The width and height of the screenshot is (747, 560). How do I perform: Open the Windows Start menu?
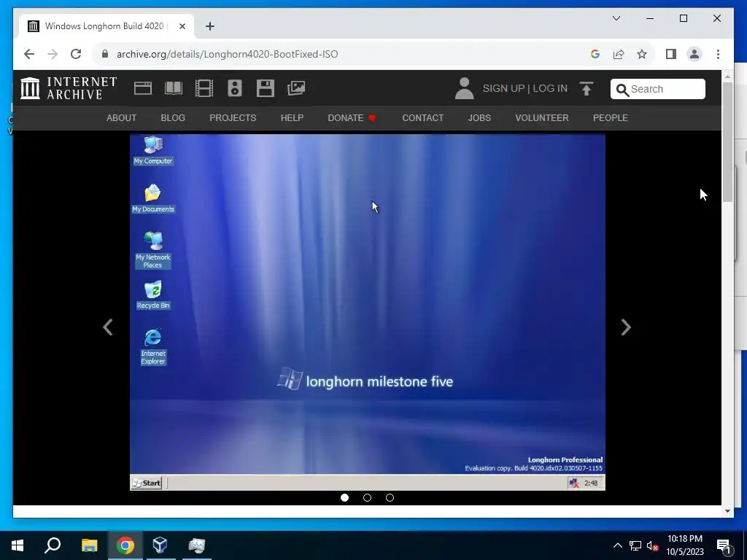click(18, 545)
